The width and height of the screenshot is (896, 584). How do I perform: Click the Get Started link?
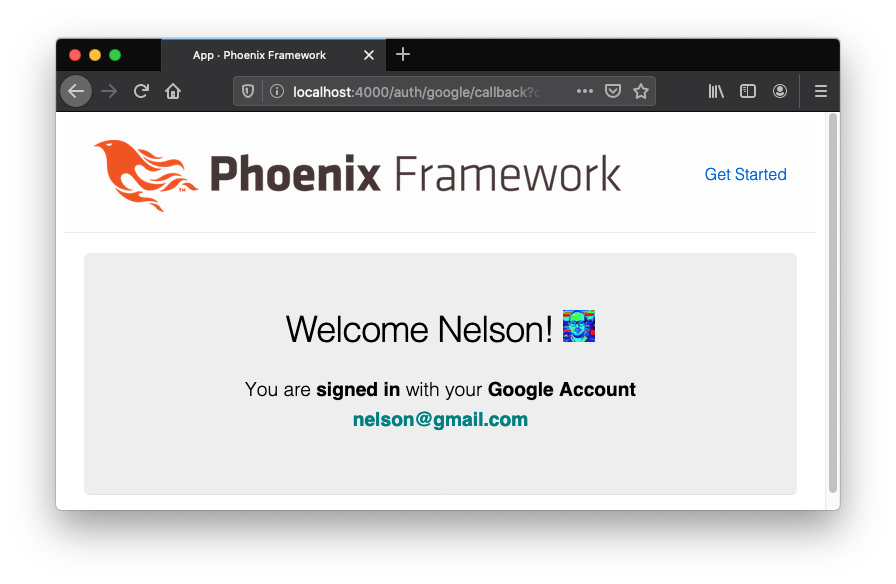click(x=745, y=174)
